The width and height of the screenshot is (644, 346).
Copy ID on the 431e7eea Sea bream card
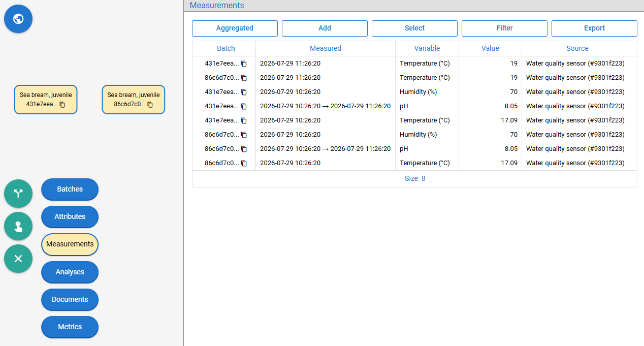point(62,104)
